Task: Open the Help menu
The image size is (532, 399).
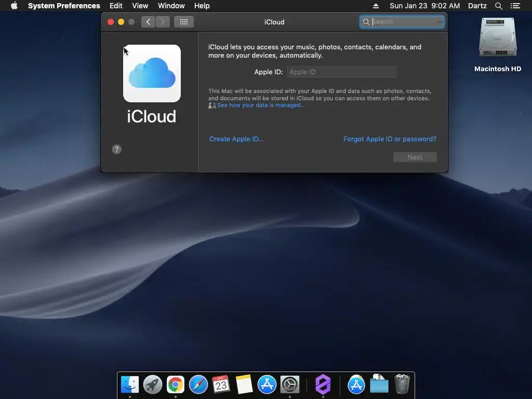Action: point(202,6)
